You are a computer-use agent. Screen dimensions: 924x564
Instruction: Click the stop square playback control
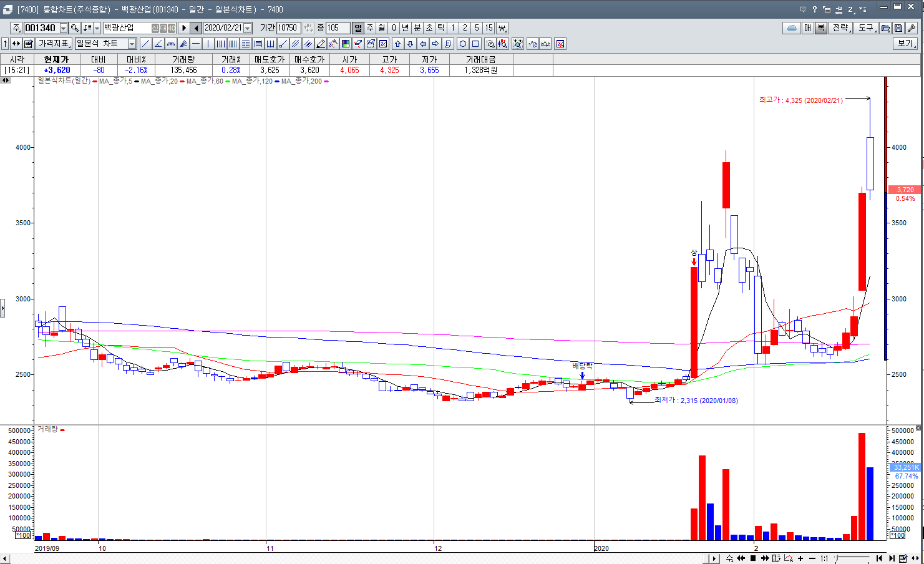[x=753, y=558]
